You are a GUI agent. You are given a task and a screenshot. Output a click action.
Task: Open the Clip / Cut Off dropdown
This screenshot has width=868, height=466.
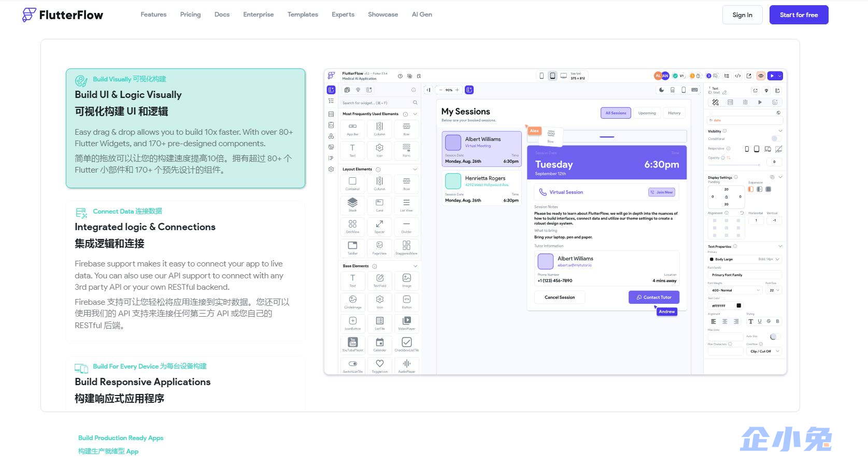[x=764, y=351]
